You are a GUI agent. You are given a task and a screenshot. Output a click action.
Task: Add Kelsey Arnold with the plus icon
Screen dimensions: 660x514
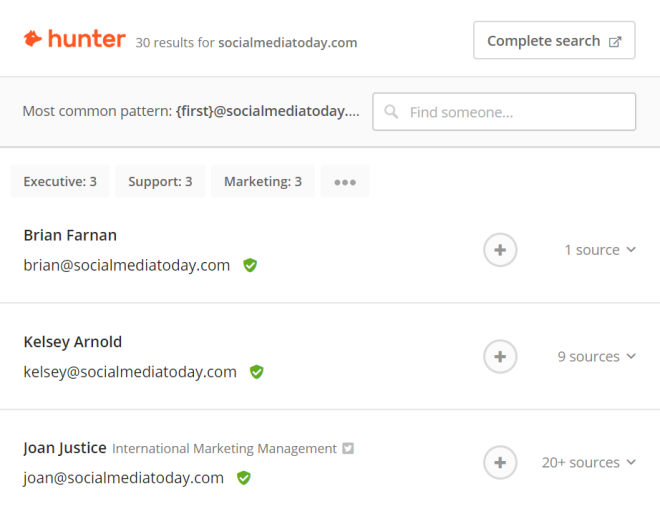pos(500,357)
